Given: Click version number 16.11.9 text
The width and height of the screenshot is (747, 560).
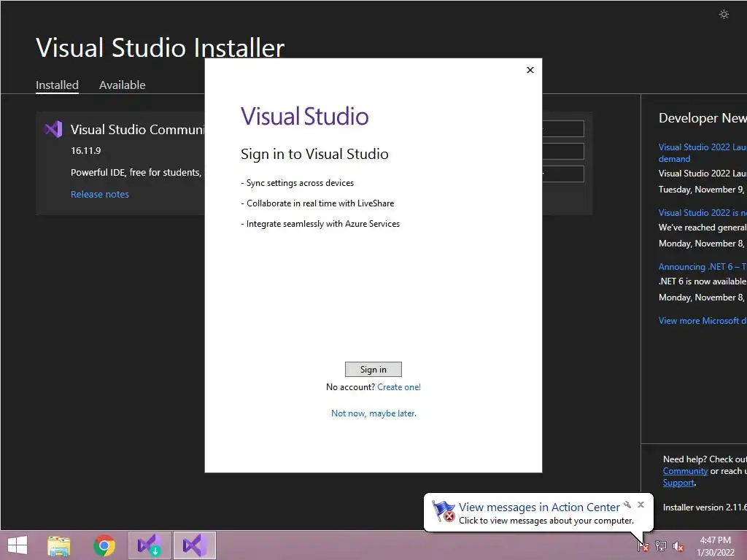Looking at the screenshot, I should click(x=86, y=150).
